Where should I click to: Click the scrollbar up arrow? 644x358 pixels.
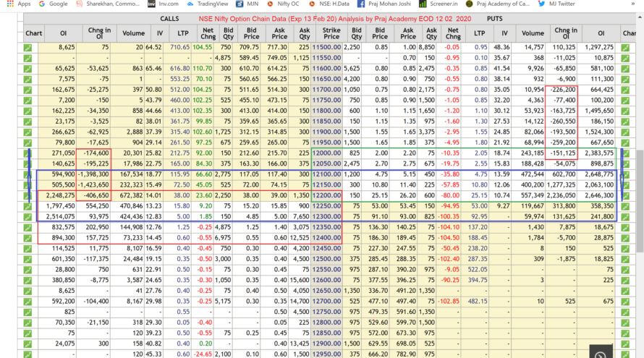640,17
